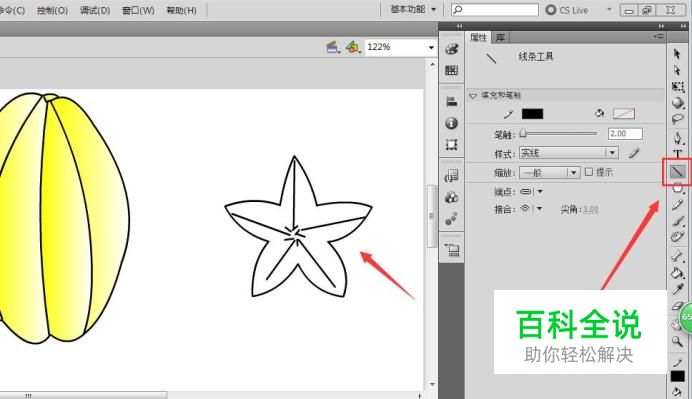Click the fill color none swatch in properties

coord(624,114)
